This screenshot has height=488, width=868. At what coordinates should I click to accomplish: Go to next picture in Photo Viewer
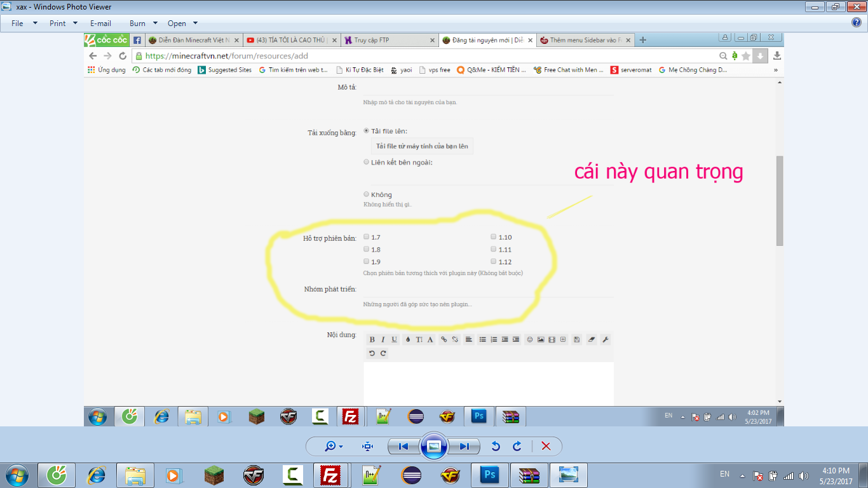(464, 446)
